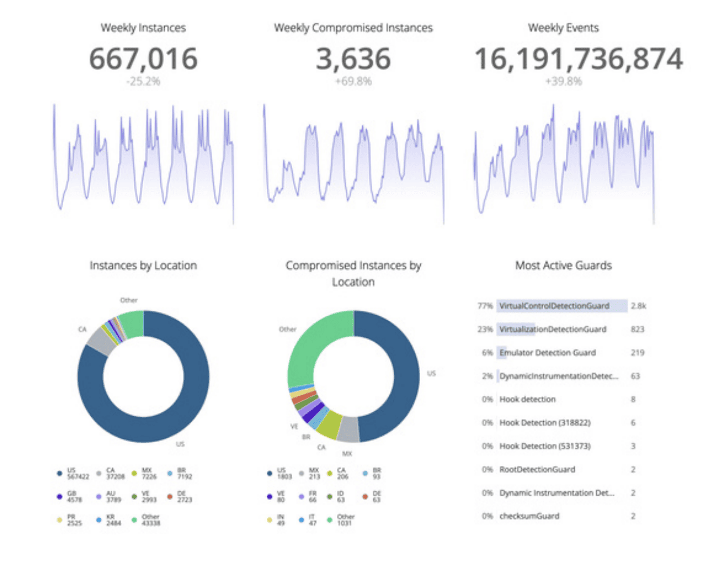Click the Other 1031 legend swatch
Screen dimensions: 728x562
[330, 520]
